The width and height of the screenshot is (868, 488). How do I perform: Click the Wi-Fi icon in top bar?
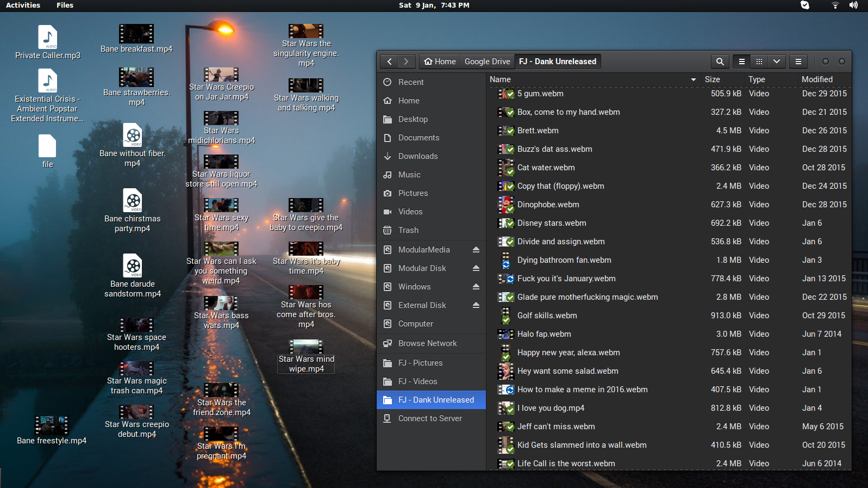(x=835, y=5)
